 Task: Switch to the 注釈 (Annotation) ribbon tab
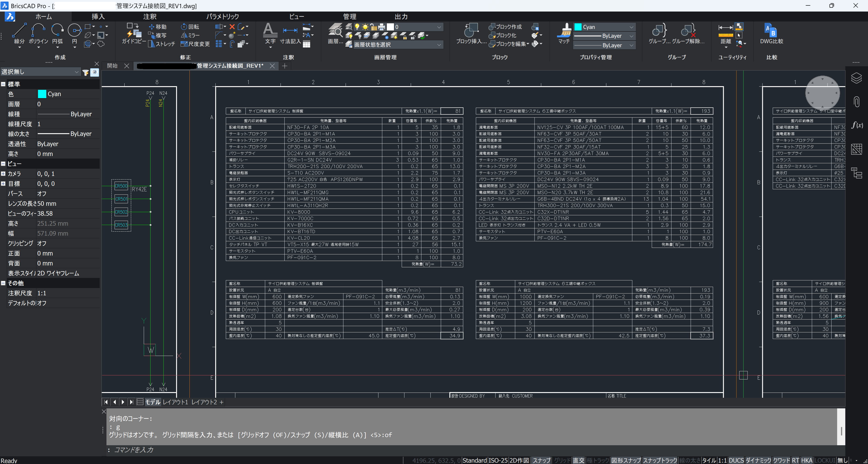coord(150,17)
